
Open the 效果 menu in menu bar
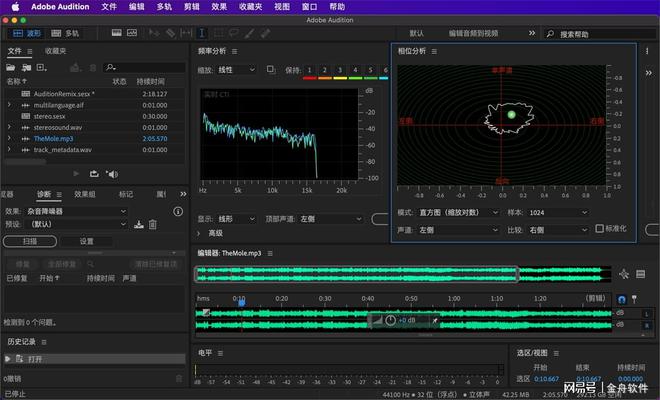coord(219,7)
